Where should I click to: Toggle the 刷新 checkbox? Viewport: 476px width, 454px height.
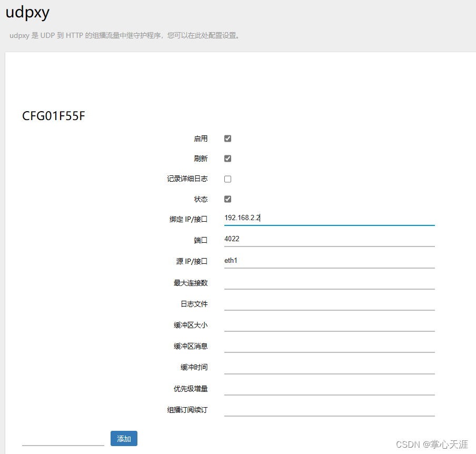point(227,159)
